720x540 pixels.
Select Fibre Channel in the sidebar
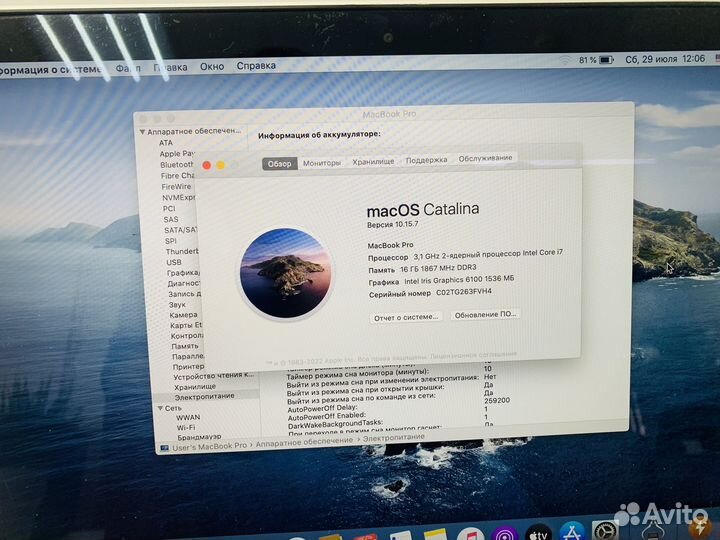coord(178,175)
